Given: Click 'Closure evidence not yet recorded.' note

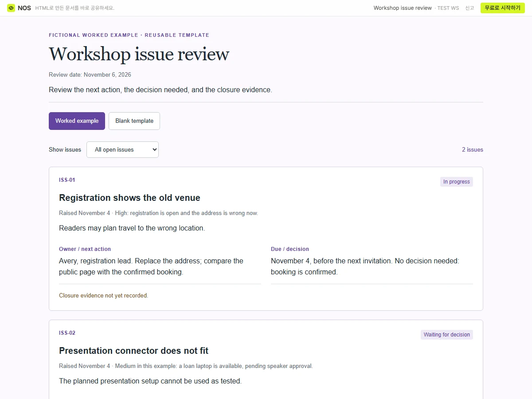Looking at the screenshot, I should coord(103,296).
